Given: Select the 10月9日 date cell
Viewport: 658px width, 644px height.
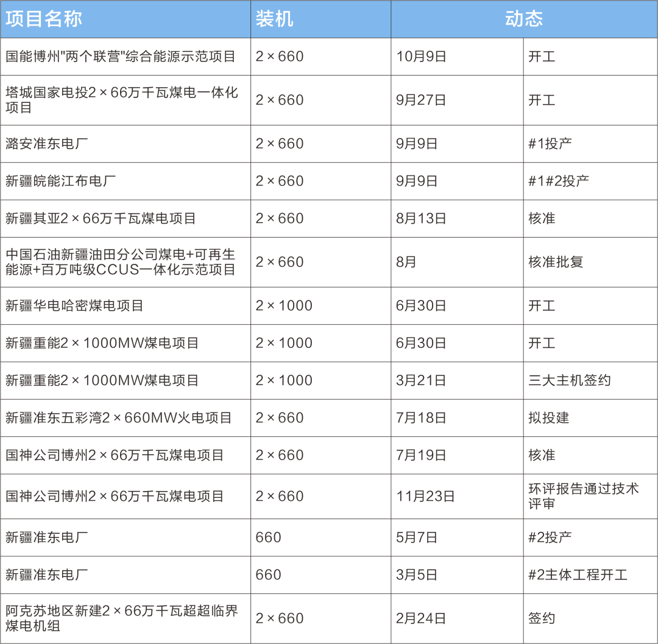Looking at the screenshot, I should pos(458,57).
